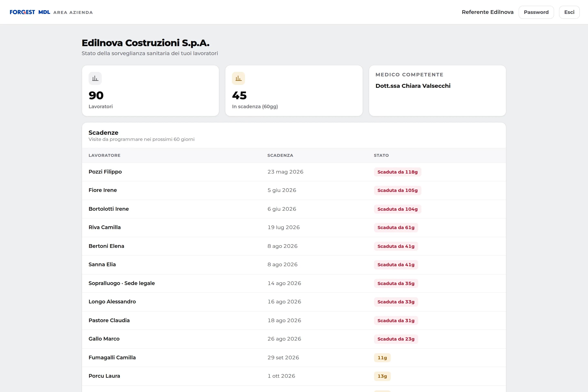Click the Scaduta da 105g badge

(x=398, y=190)
